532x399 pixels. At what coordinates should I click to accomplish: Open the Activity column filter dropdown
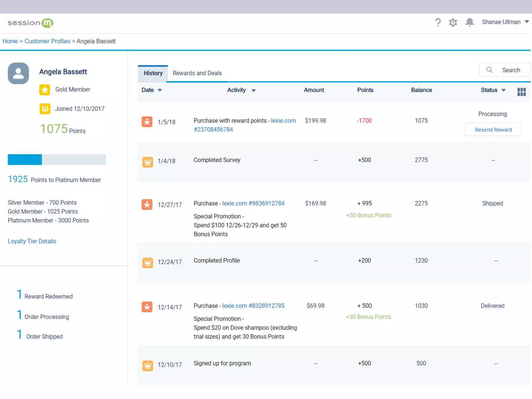(254, 90)
